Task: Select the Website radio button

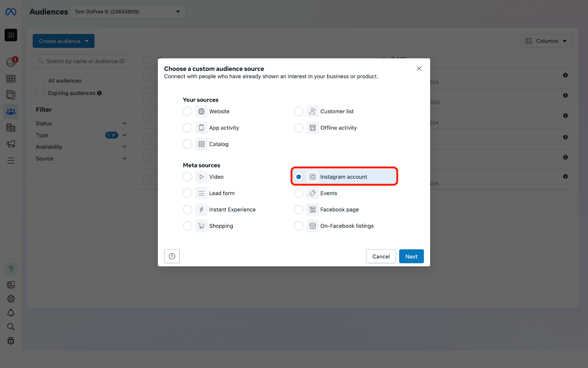Action: point(187,112)
